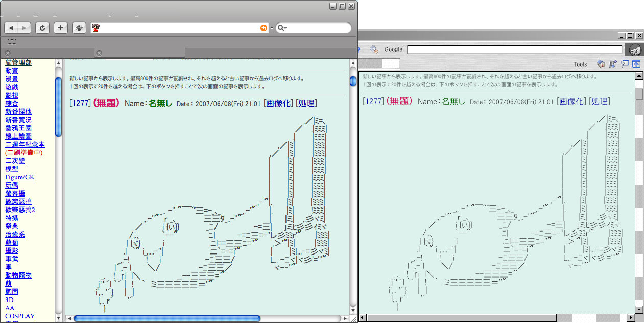Open the Tools menu
644x323 pixels.
580,64
